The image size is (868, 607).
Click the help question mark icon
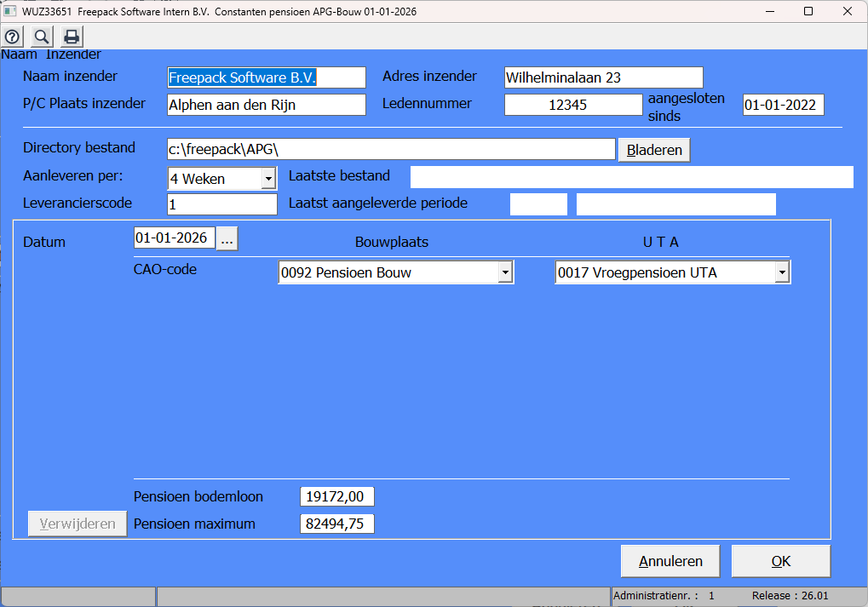[x=13, y=37]
